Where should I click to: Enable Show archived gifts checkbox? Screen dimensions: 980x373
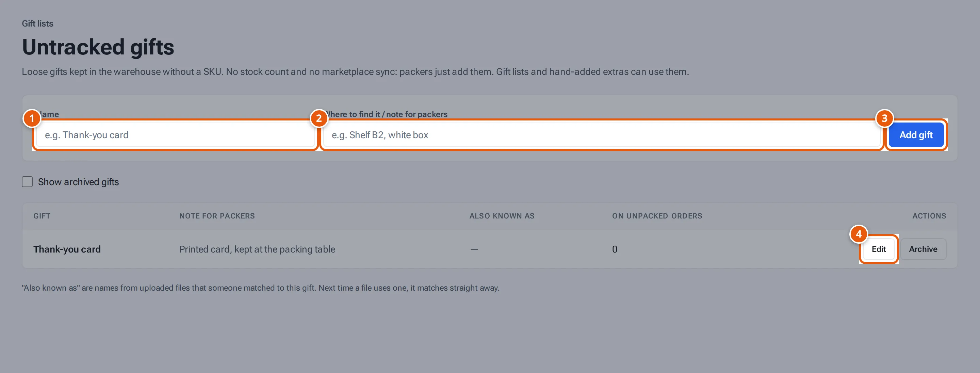pyautogui.click(x=27, y=181)
